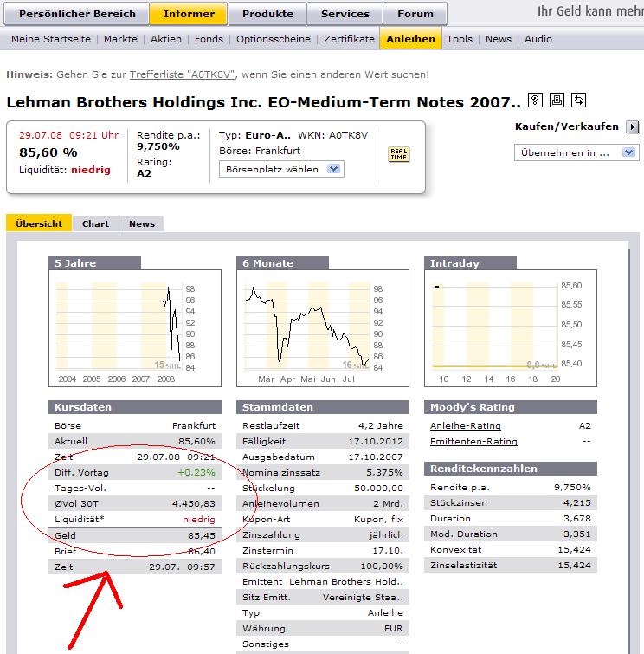Open the 5 Jahre chart thumbnail
The height and width of the screenshot is (654, 644).
(135, 328)
